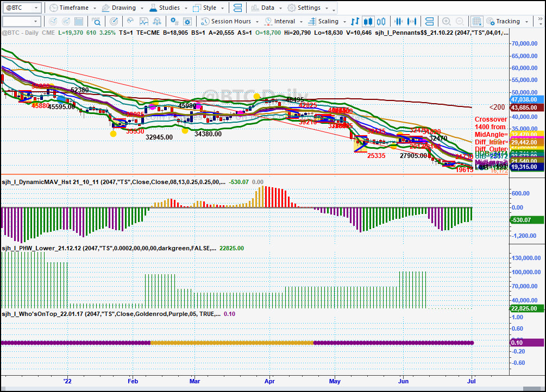The height and width of the screenshot is (392, 546).
Task: Increase bar spacing with outward arrows icon
Action: click(x=412, y=22)
